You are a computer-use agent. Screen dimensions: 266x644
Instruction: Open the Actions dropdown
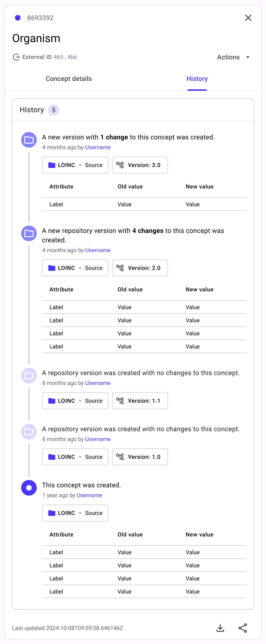pyautogui.click(x=233, y=57)
